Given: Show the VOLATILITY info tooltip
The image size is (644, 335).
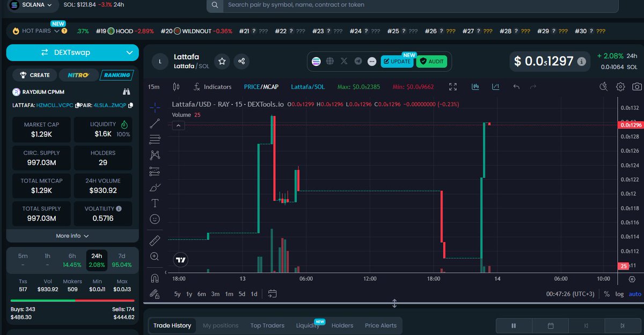Looking at the screenshot, I should [x=119, y=208].
